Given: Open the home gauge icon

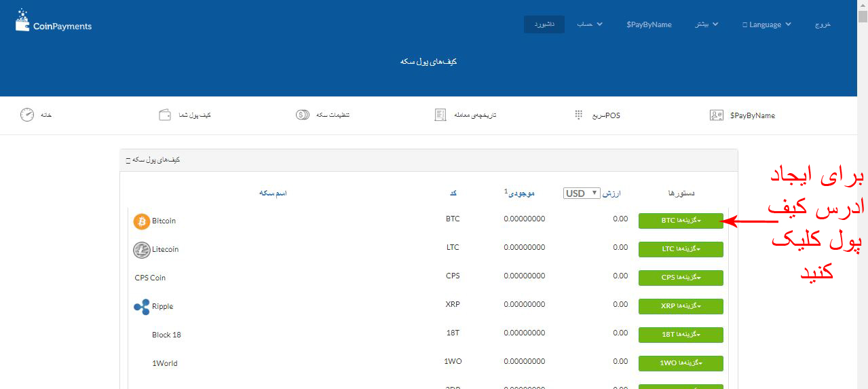Looking at the screenshot, I should (x=26, y=115).
